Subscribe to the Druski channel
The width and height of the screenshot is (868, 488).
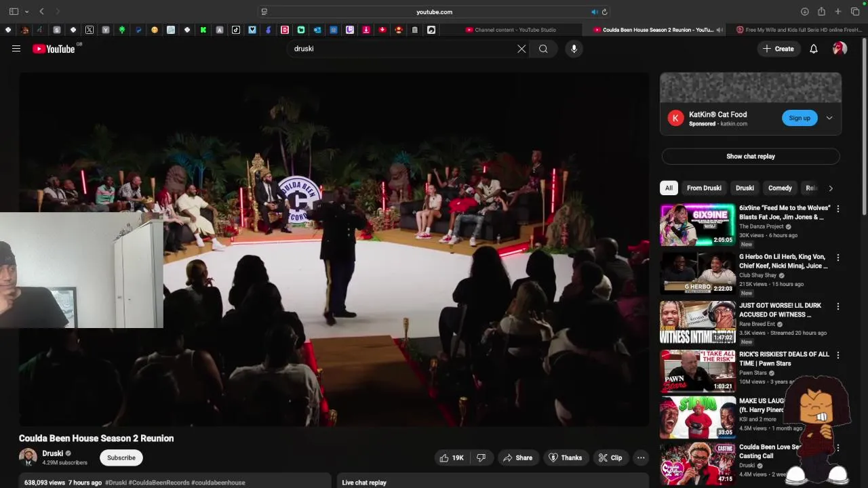click(121, 457)
